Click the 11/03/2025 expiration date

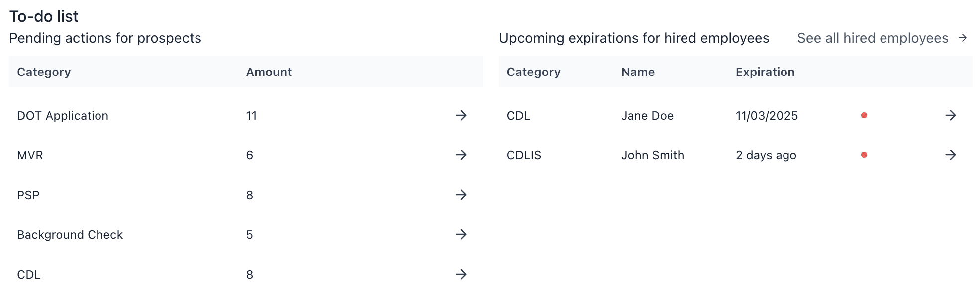(x=767, y=116)
